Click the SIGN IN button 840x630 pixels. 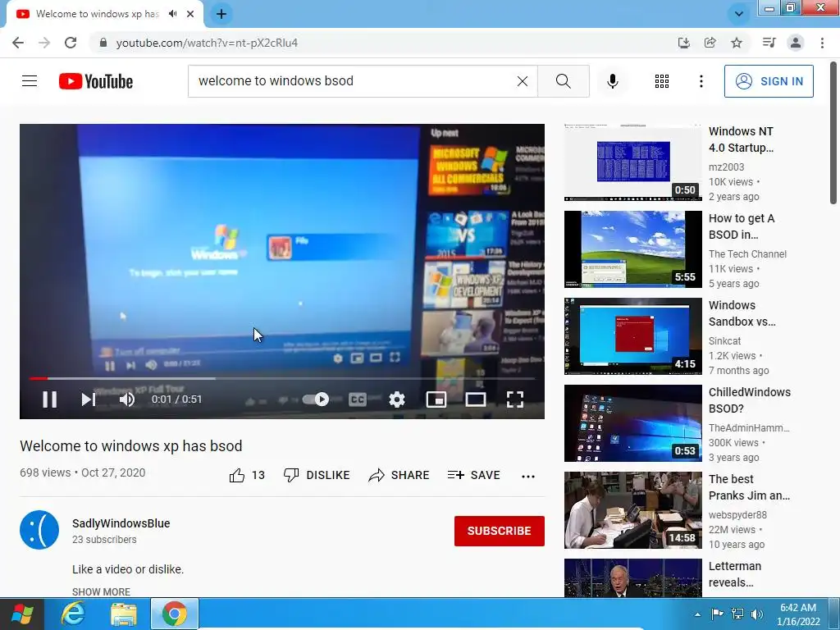[x=769, y=81]
